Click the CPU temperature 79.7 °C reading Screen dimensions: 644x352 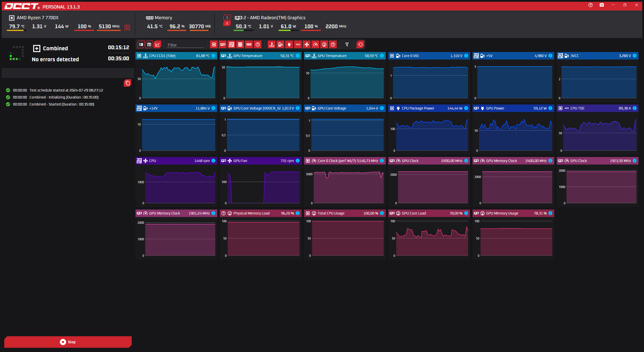pos(17,26)
